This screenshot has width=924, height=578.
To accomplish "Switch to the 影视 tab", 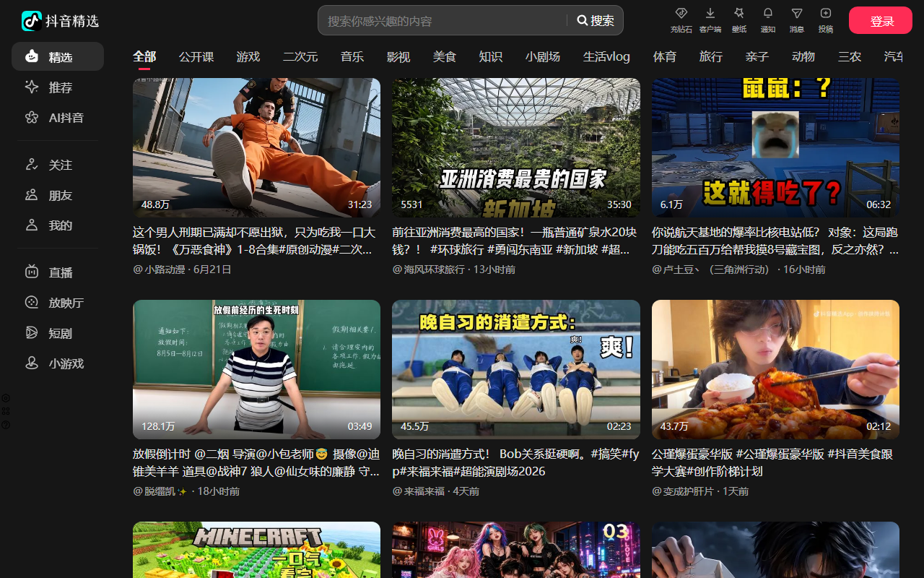I will click(x=398, y=56).
